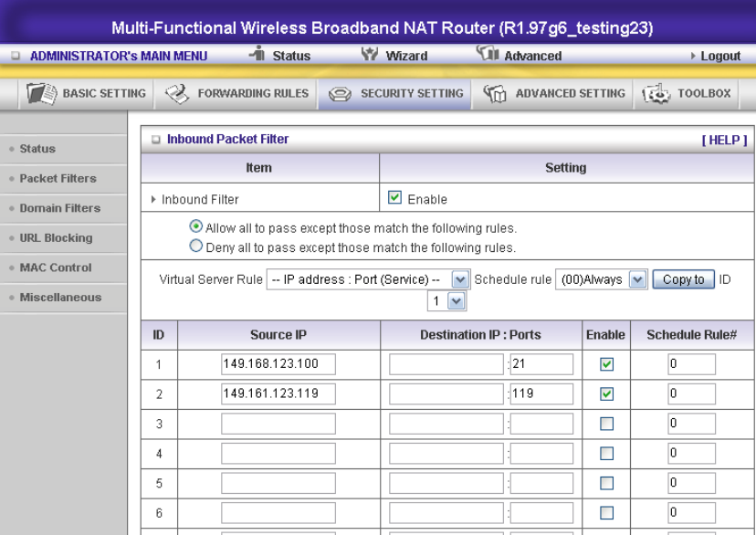Open the HELP link
Image resolution: width=756 pixels, height=535 pixels.
point(724,140)
